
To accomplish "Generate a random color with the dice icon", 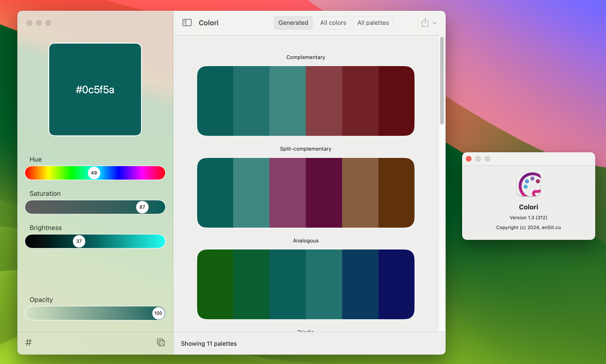I will coord(161,342).
